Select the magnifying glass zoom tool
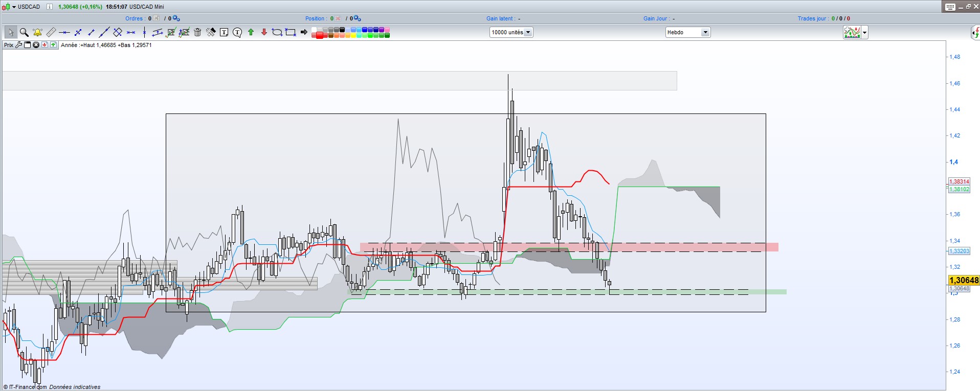 click(24, 32)
